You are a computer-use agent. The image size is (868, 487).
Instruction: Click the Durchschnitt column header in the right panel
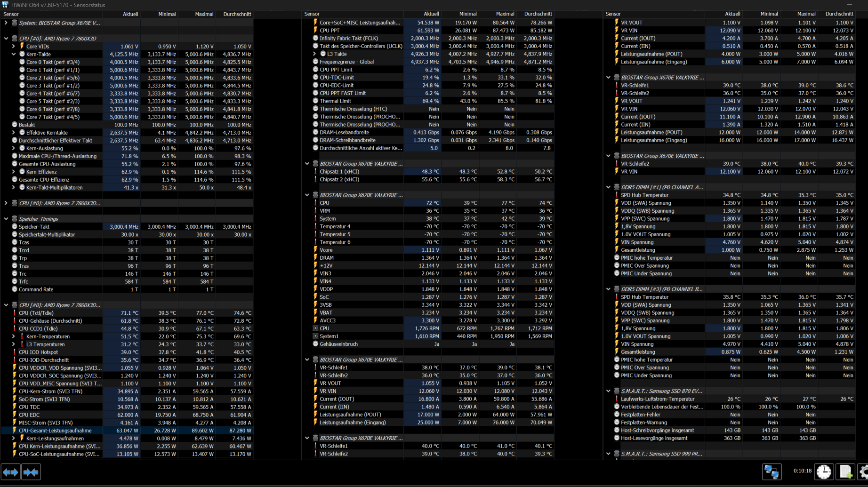837,14
